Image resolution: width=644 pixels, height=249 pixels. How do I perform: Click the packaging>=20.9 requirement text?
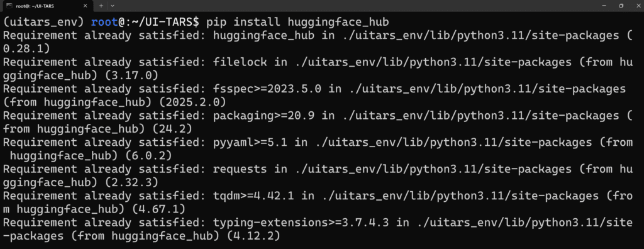click(x=264, y=116)
